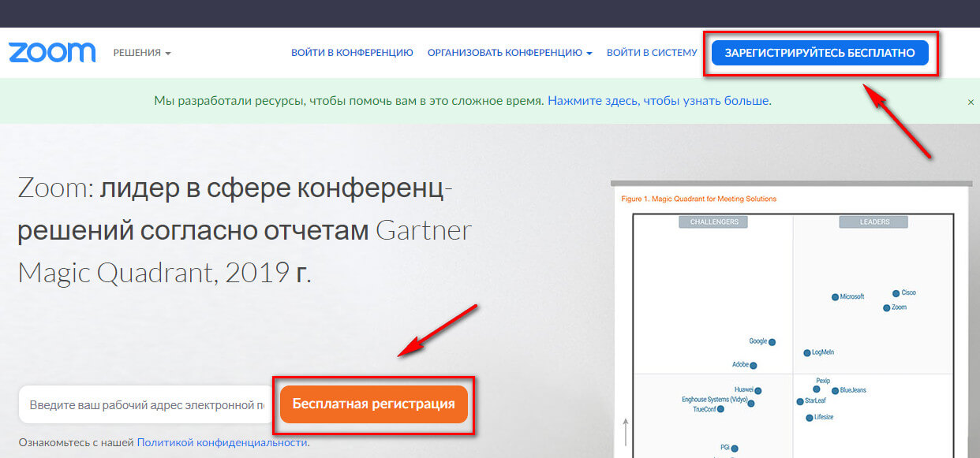
Task: Click the Cisco dot on the quadrant chart
Action: [896, 292]
